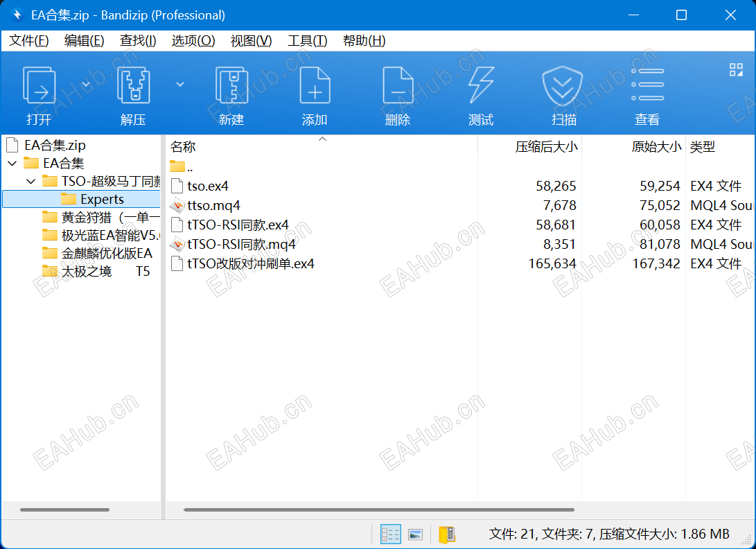The image size is (756, 549).
Task: Click compressed size value 8,351
Action: [x=559, y=245]
